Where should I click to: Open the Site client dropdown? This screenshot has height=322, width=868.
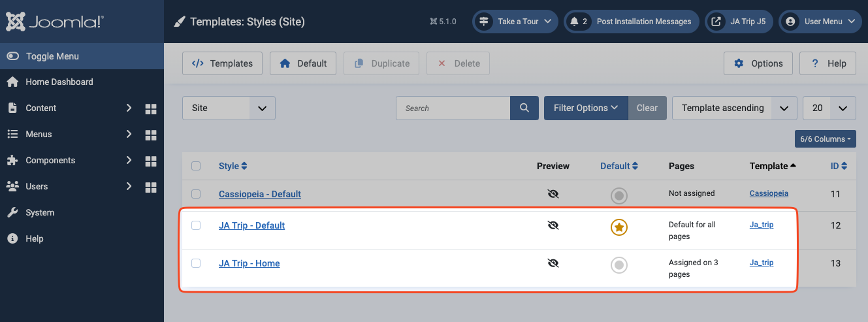pos(229,108)
